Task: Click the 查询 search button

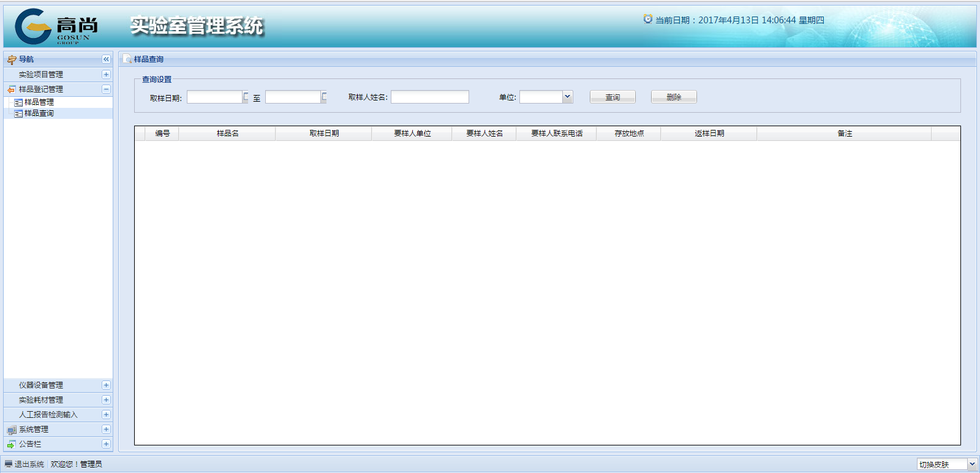Action: [612, 97]
